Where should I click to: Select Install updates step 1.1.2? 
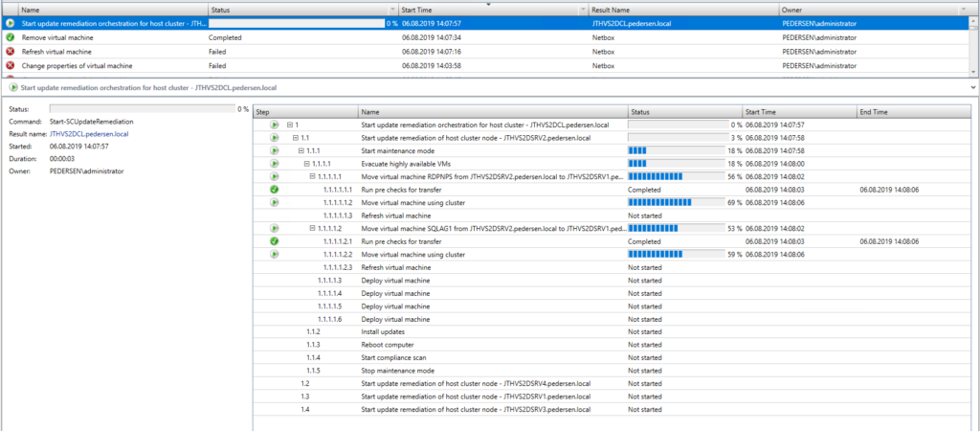(x=612, y=332)
